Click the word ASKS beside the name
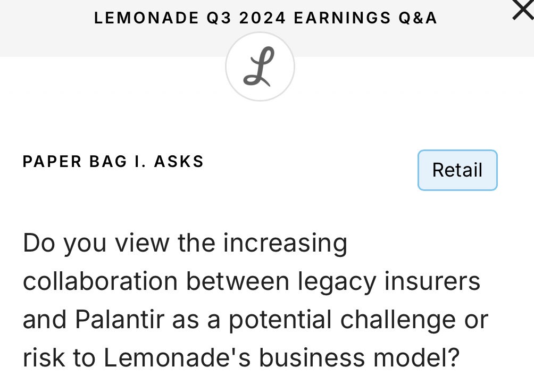Image resolution: width=534 pixels, height=392 pixels. tap(179, 162)
